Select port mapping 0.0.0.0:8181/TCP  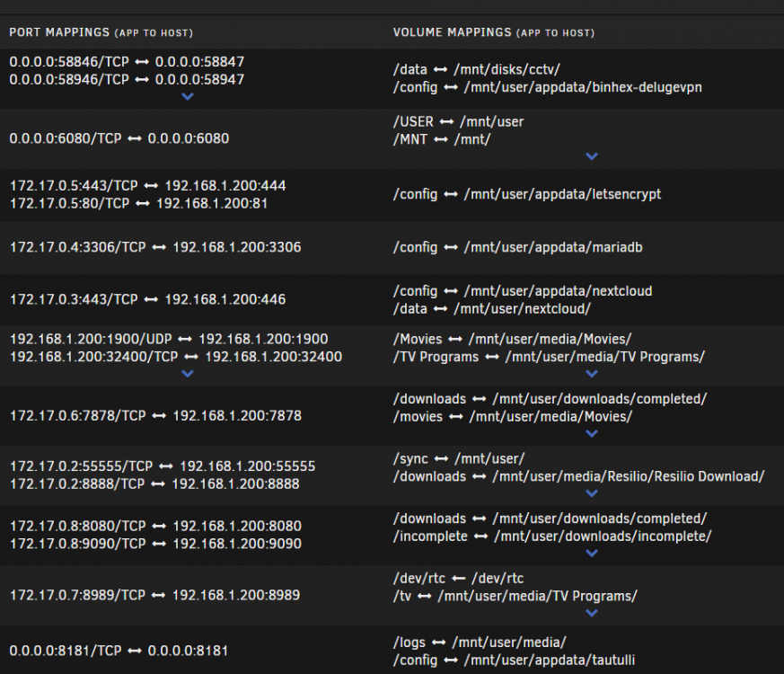pos(119,651)
